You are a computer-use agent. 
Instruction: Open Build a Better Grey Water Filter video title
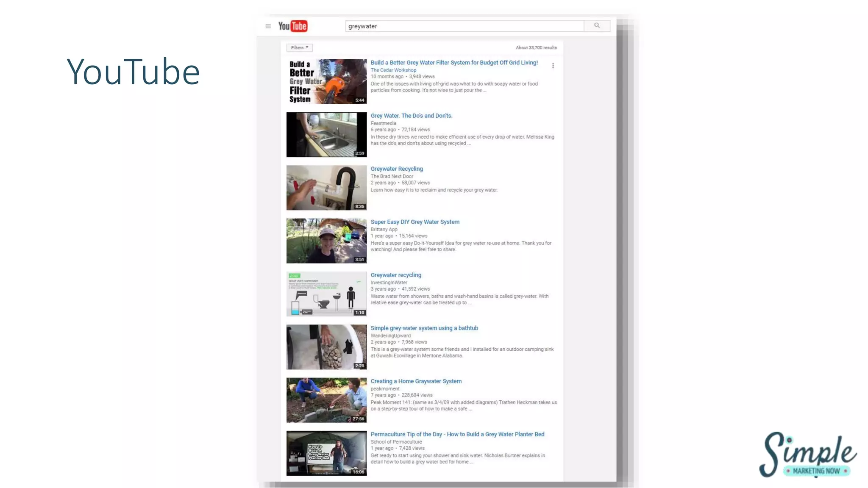(454, 63)
